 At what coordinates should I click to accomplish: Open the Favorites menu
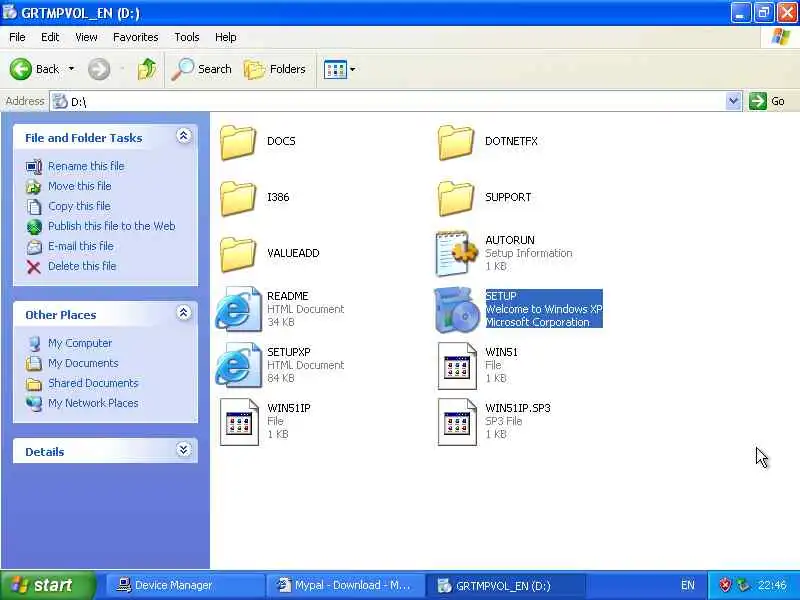click(x=136, y=37)
